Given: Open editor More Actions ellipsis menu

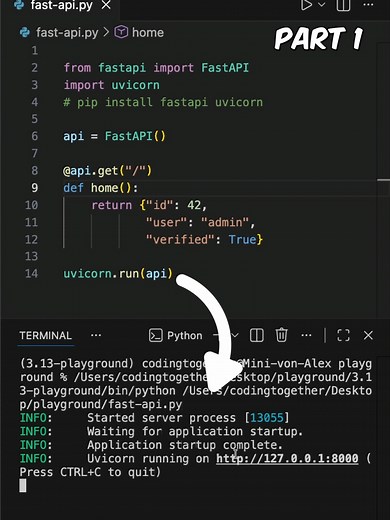Looking at the screenshot, I should pos(368,5).
